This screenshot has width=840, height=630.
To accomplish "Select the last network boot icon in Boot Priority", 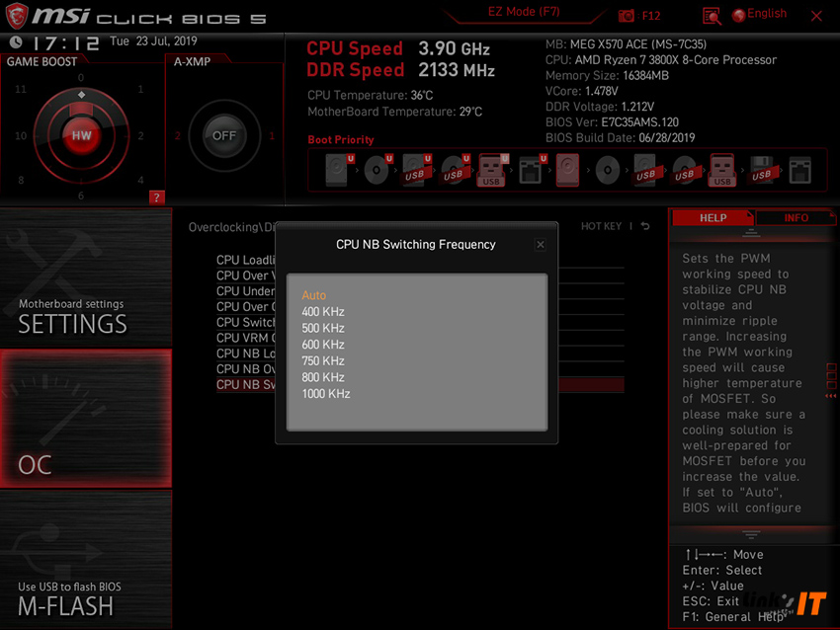I will pos(799,170).
